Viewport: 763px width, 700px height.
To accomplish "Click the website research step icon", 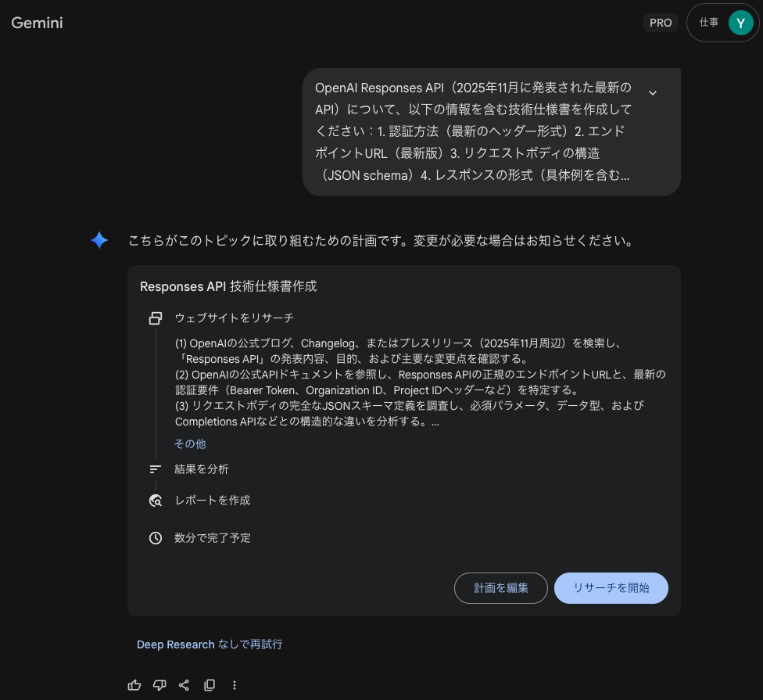I will click(x=156, y=318).
